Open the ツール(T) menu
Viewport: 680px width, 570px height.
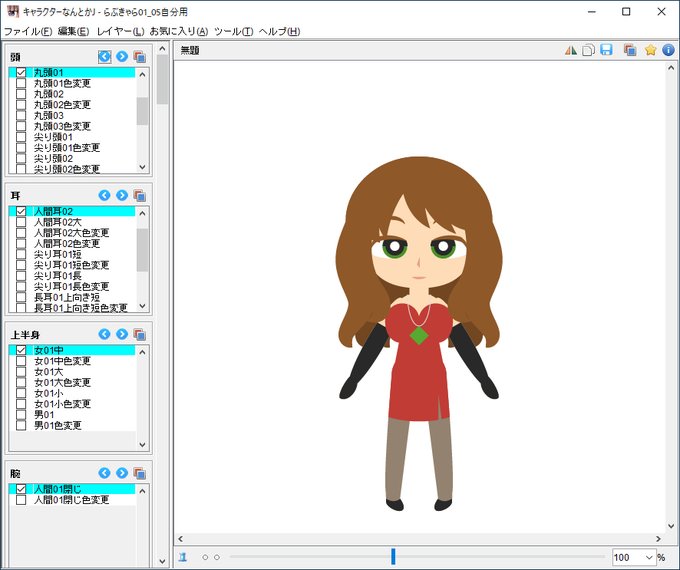234,31
